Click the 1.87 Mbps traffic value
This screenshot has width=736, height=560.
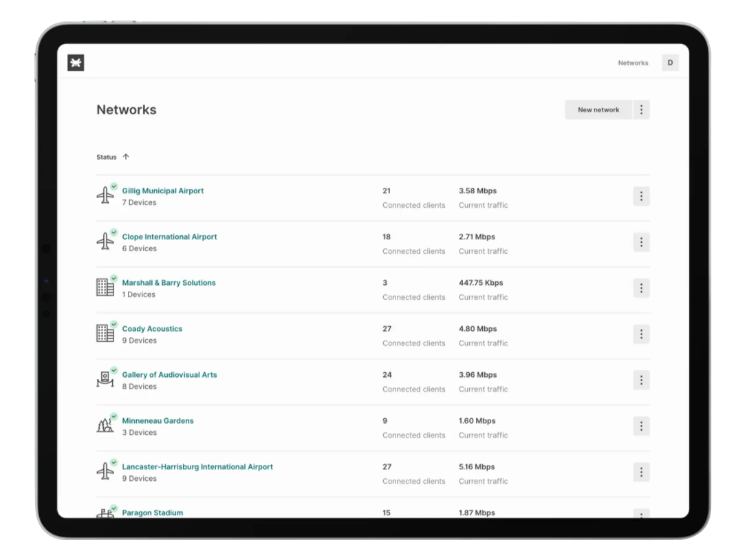coord(477,513)
